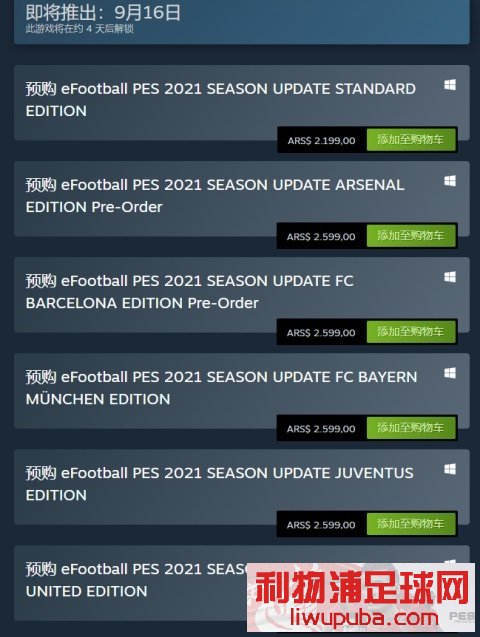Image resolution: width=480 pixels, height=637 pixels.
Task: Click Windows icon on FC Barcelona row
Action: (x=450, y=277)
